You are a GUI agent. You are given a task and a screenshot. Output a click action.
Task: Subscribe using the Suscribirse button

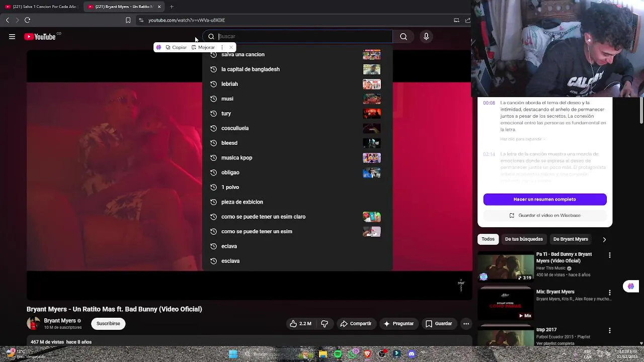coord(108,324)
